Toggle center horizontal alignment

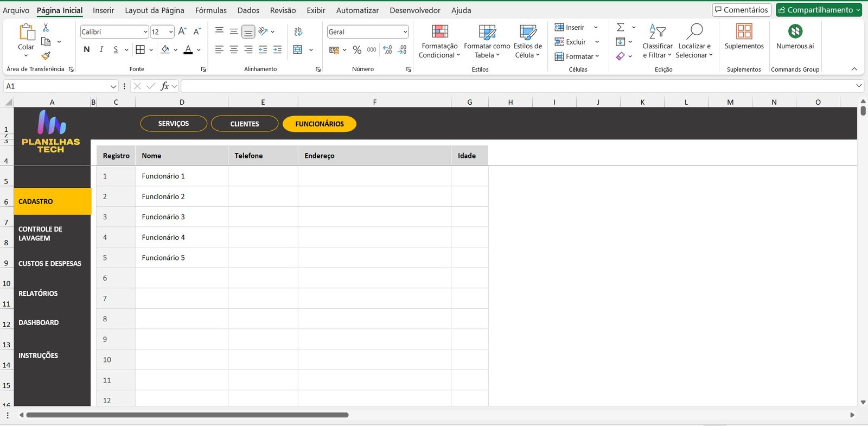pos(234,49)
